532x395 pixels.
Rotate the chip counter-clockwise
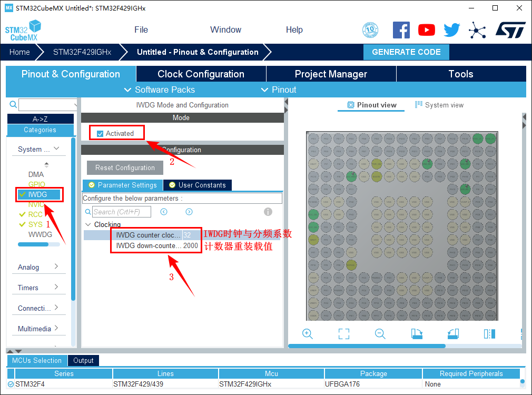pyautogui.click(x=453, y=334)
